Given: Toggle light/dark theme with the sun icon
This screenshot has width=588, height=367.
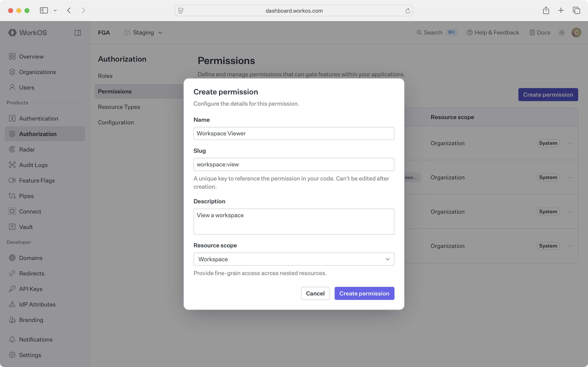Looking at the screenshot, I should pos(561,32).
